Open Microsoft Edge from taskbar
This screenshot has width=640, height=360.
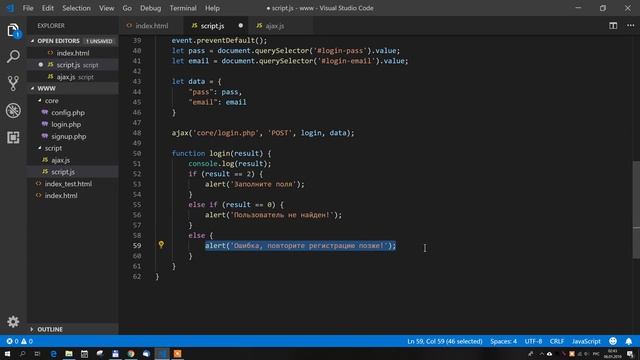[x=53, y=354]
